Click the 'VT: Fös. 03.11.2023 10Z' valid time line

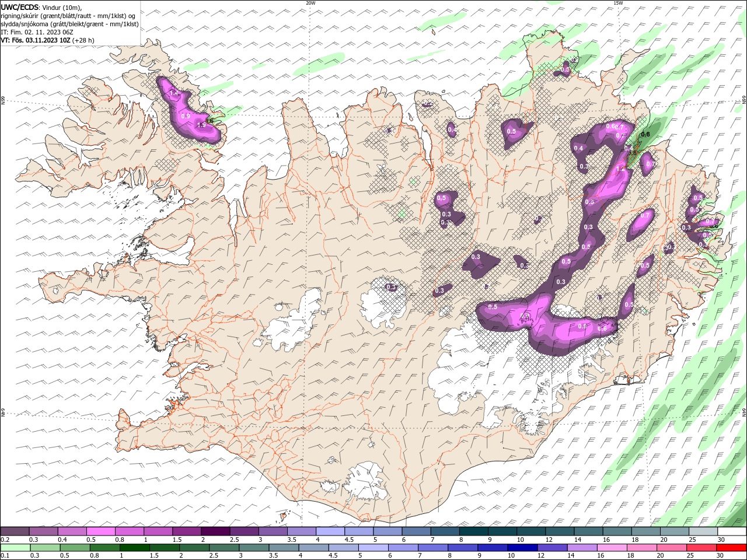tap(36, 40)
